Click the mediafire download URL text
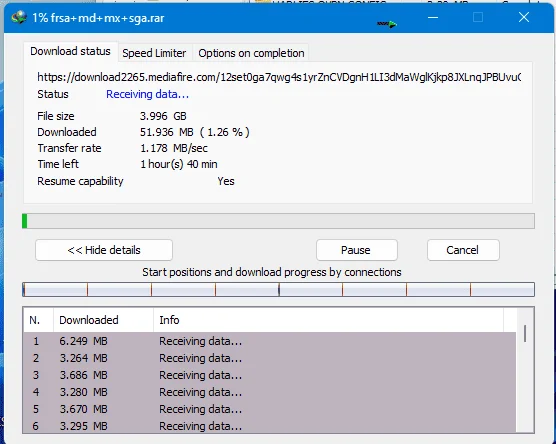The width and height of the screenshot is (556, 444). click(x=279, y=77)
